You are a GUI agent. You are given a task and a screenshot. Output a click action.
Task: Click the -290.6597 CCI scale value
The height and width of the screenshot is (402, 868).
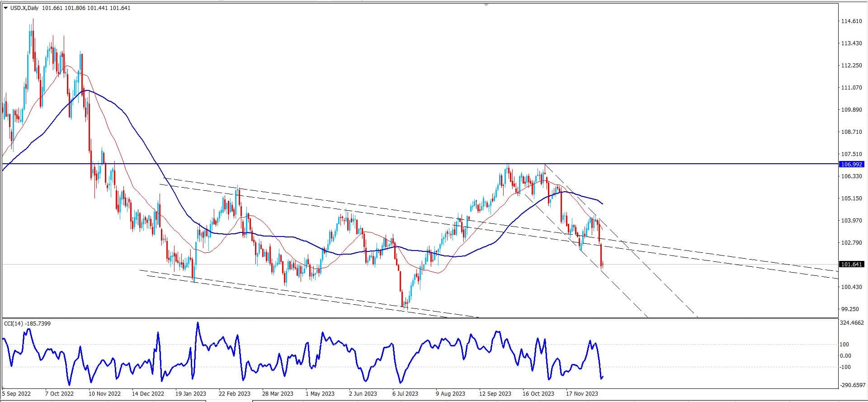(x=853, y=385)
